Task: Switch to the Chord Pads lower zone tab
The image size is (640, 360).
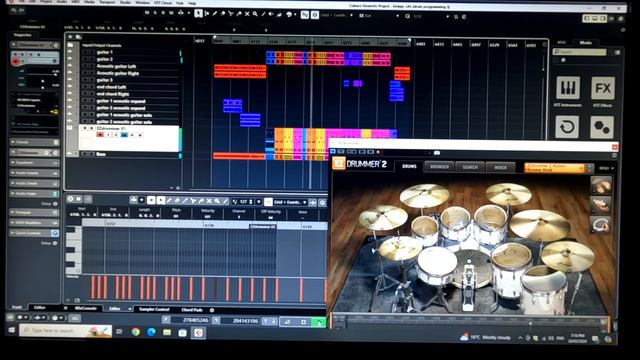Action: [x=192, y=310]
